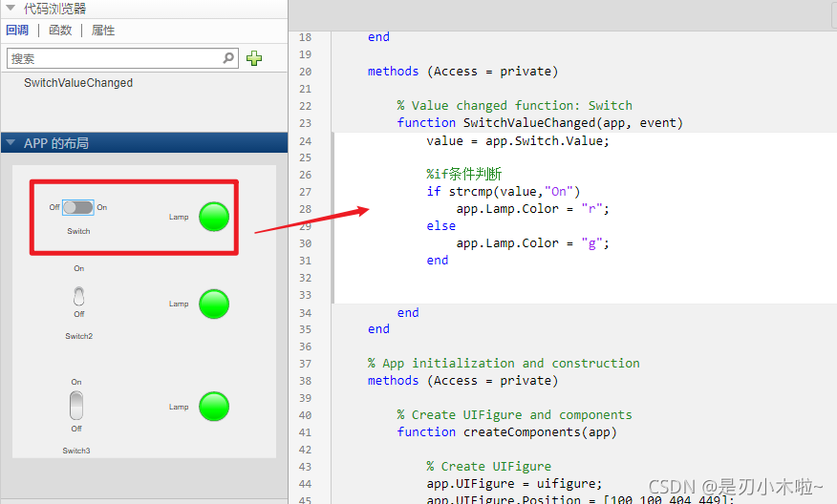The width and height of the screenshot is (837, 504).
Task: Place cursor on value = app.Switch.Value line
Action: [x=517, y=141]
